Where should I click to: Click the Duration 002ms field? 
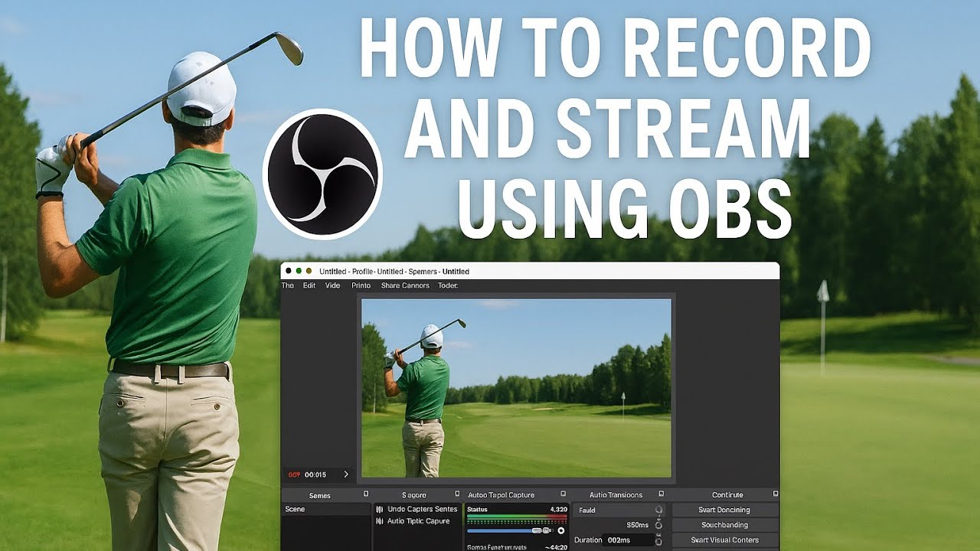tap(628, 540)
